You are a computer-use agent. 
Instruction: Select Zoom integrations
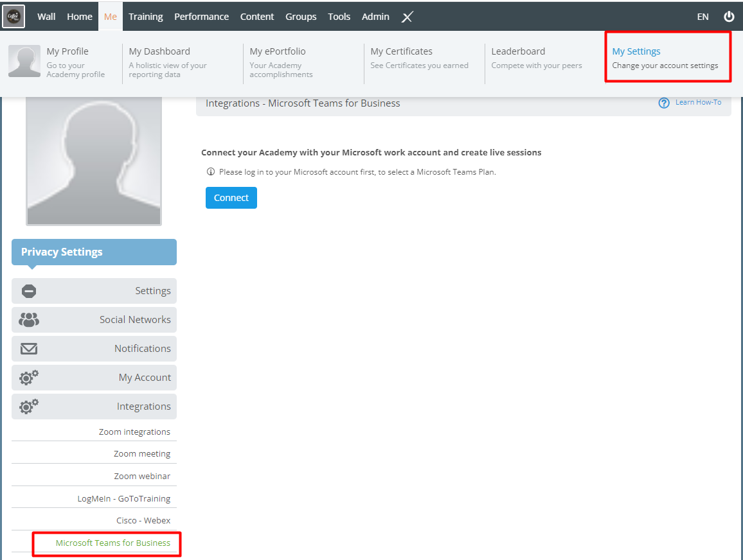[134, 432]
